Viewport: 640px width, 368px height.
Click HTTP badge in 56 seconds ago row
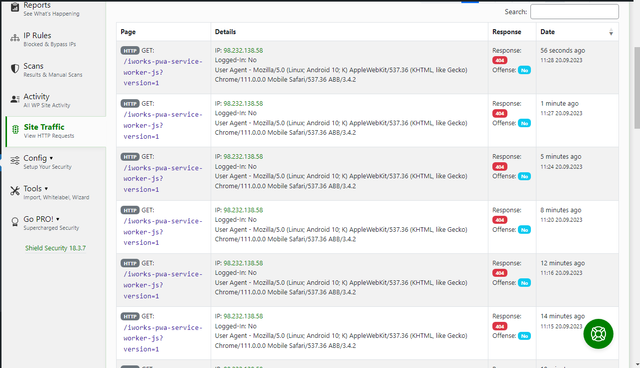coord(130,51)
